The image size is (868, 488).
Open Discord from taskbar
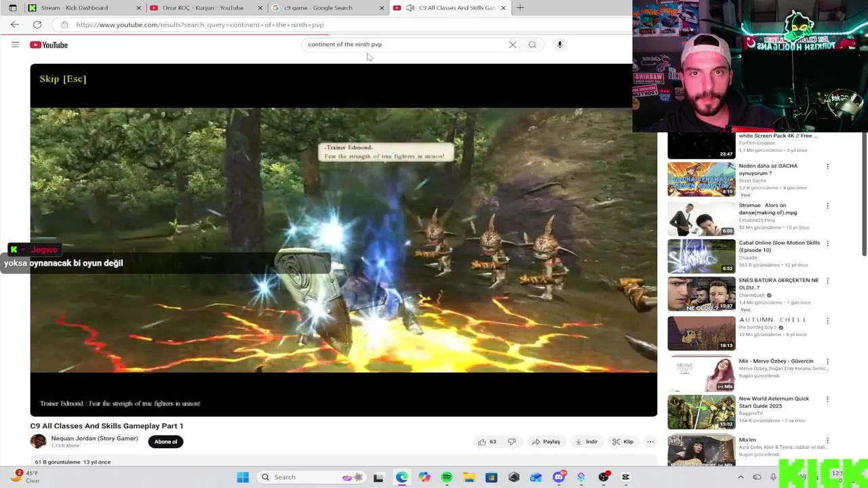tap(559, 477)
